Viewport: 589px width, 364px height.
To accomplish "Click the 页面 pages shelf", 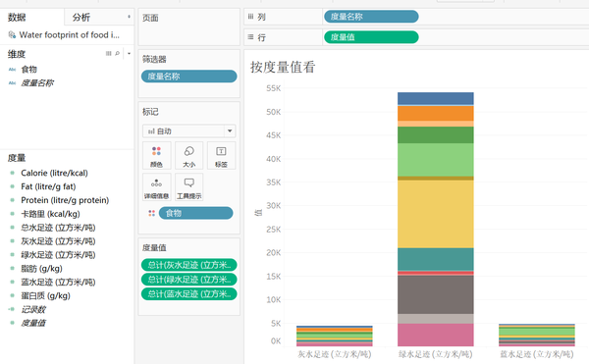I will 188,27.
